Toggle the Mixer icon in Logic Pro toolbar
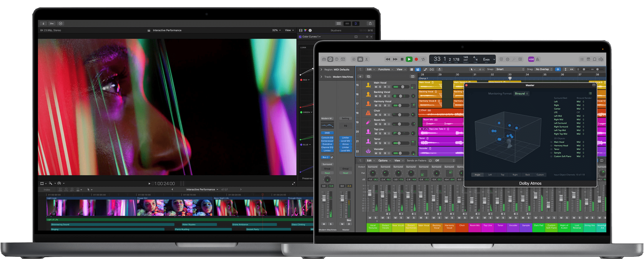 pyautogui.click(x=360, y=59)
